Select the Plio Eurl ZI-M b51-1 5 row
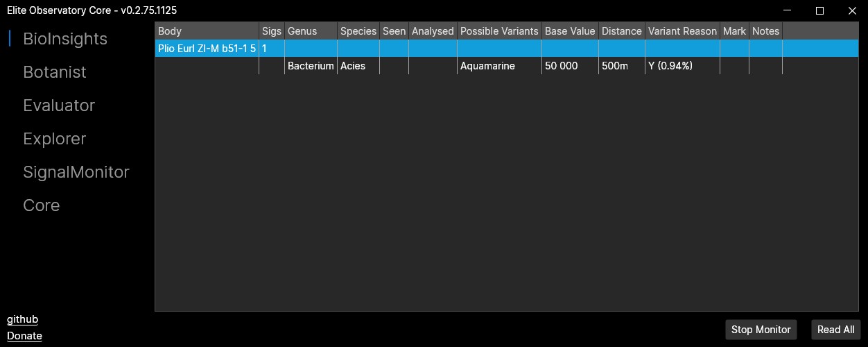This screenshot has height=347, width=868. [x=507, y=49]
